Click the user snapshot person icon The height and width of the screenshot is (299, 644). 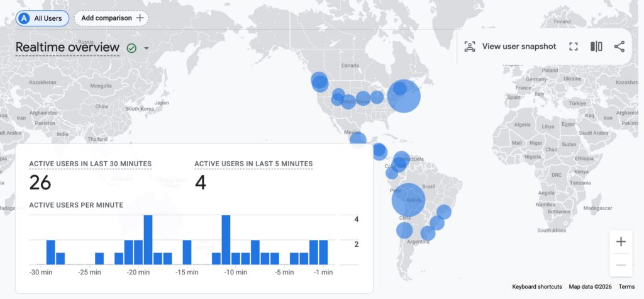click(x=469, y=47)
